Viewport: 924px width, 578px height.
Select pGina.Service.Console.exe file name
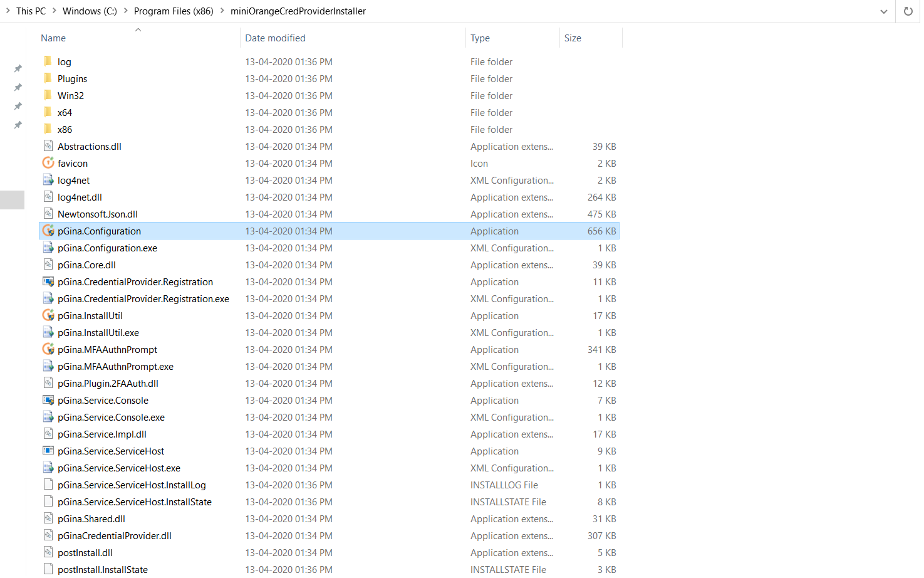(x=112, y=418)
